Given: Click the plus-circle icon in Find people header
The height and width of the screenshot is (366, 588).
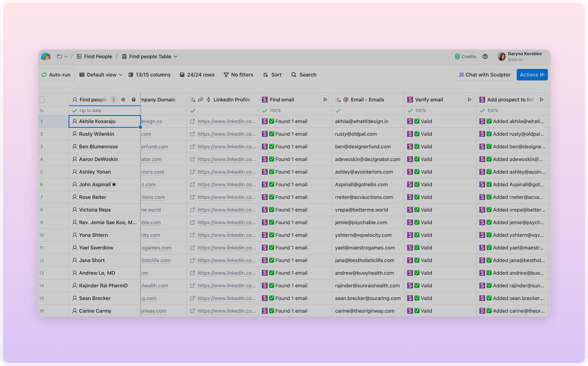Looking at the screenshot, I should pyautogui.click(x=123, y=100).
